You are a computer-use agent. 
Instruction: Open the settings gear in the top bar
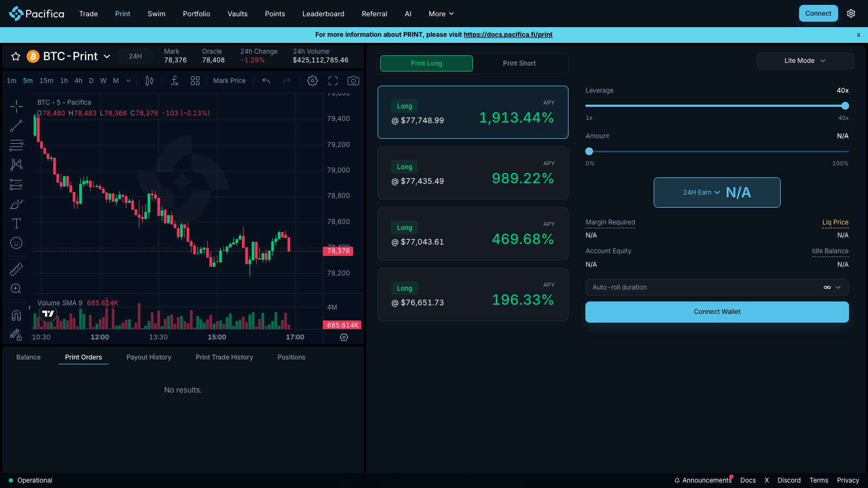click(x=851, y=14)
